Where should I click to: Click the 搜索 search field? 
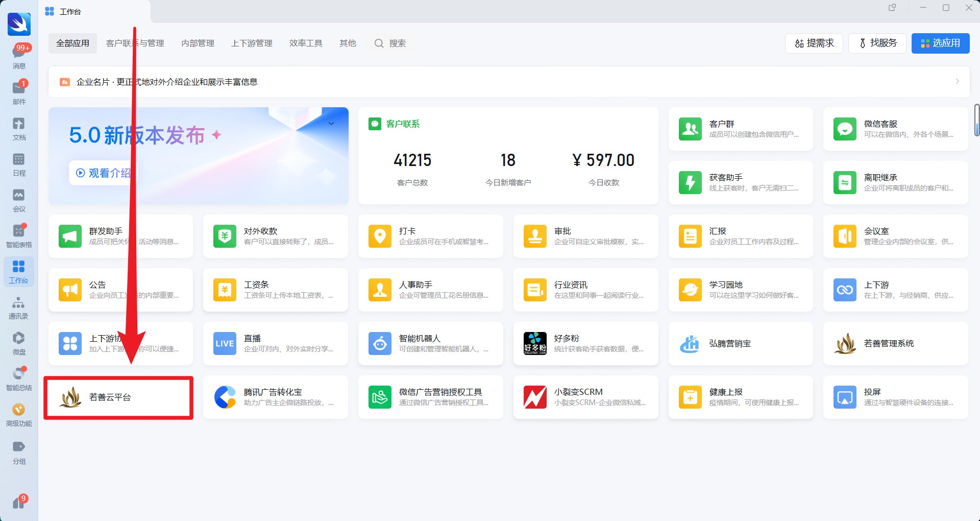(390, 43)
